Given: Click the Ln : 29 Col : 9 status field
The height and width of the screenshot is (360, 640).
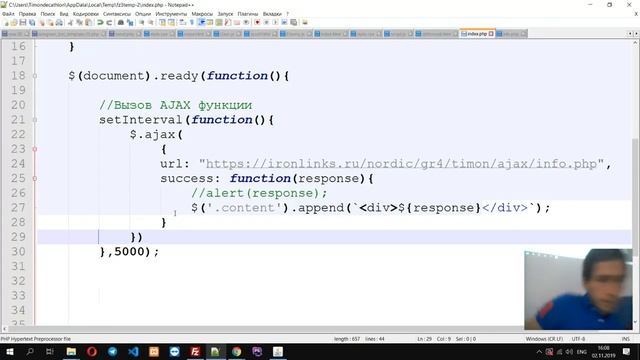Looking at the screenshot, I should coord(446,339).
